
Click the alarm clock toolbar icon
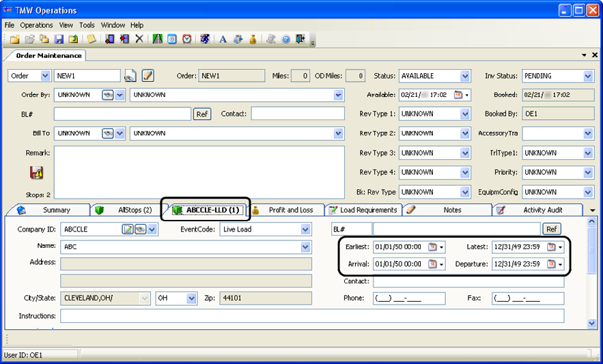[186, 40]
